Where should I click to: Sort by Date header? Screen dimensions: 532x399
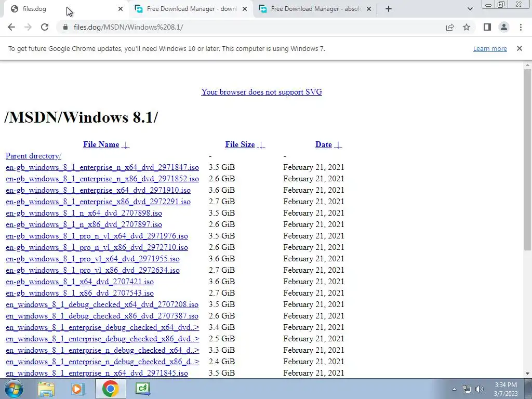pos(324,144)
